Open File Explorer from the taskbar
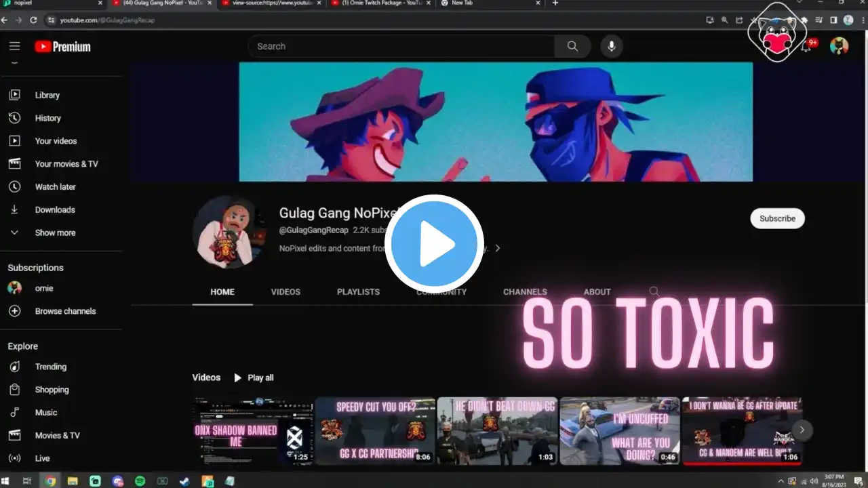Image resolution: width=868 pixels, height=488 pixels. [73, 481]
